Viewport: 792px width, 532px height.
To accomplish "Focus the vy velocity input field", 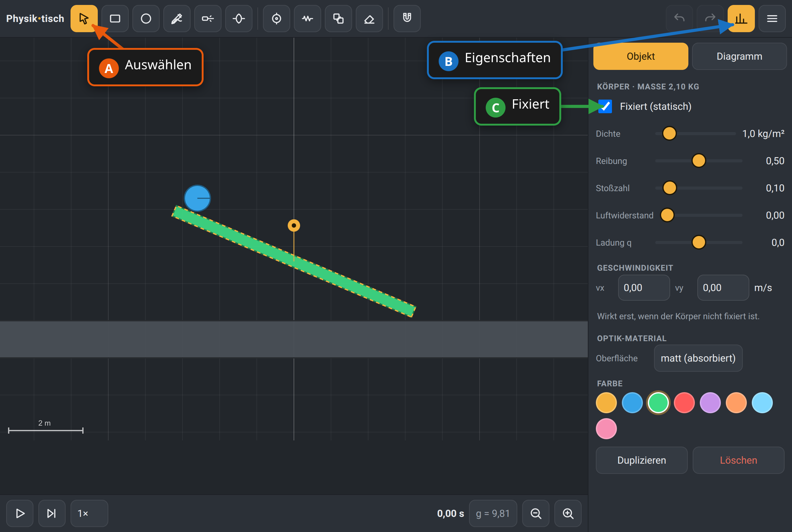I will pos(723,288).
